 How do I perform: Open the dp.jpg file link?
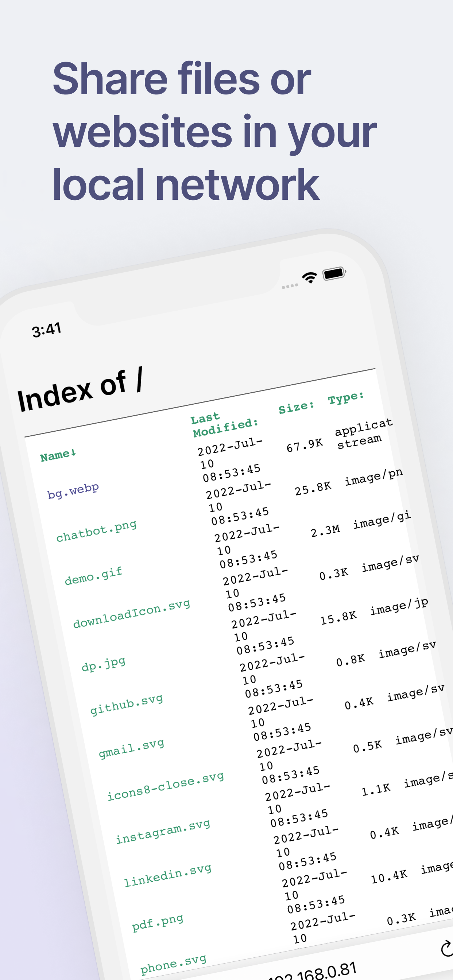coord(104,664)
